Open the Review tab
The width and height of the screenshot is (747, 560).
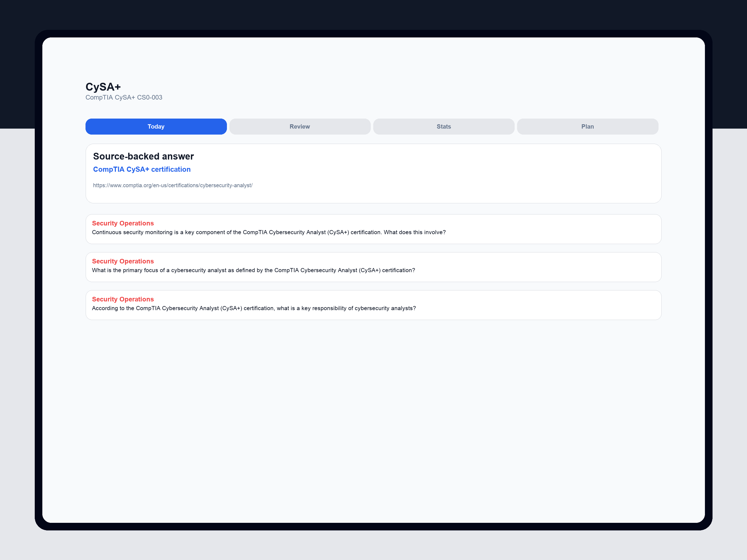pos(300,127)
